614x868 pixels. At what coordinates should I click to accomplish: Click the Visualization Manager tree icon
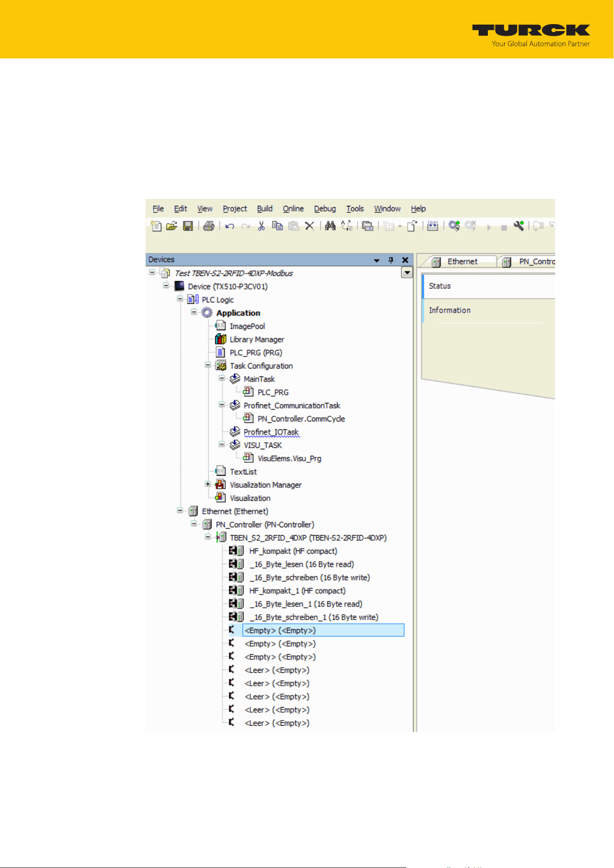click(221, 485)
